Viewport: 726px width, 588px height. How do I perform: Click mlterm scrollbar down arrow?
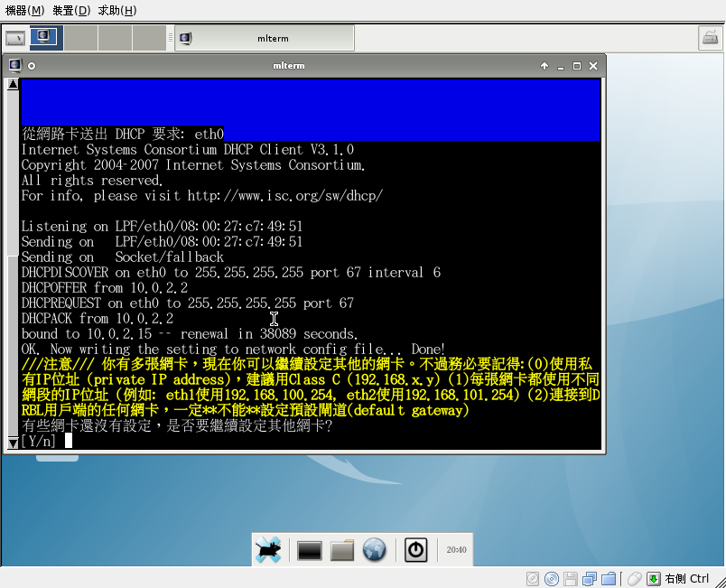(x=13, y=443)
